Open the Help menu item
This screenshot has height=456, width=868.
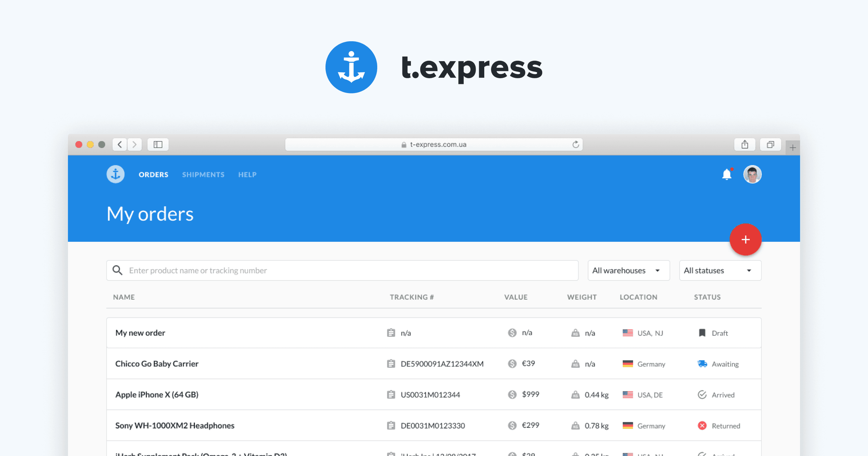pos(247,174)
